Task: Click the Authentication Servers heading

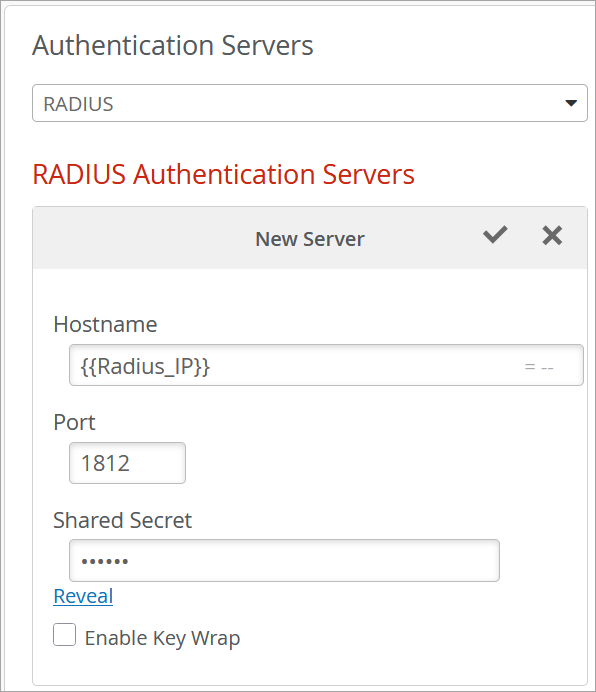Action: tap(173, 45)
